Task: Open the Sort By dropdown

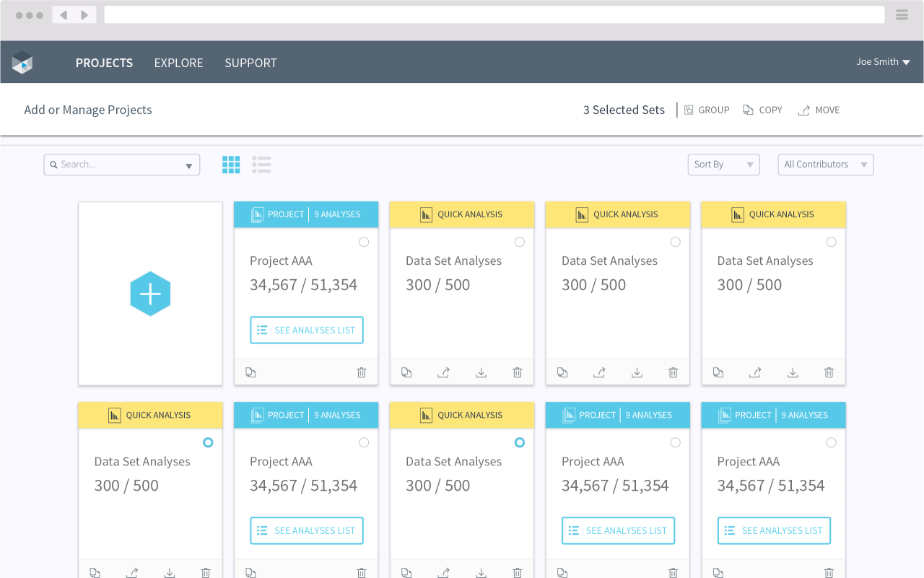Action: pos(723,165)
